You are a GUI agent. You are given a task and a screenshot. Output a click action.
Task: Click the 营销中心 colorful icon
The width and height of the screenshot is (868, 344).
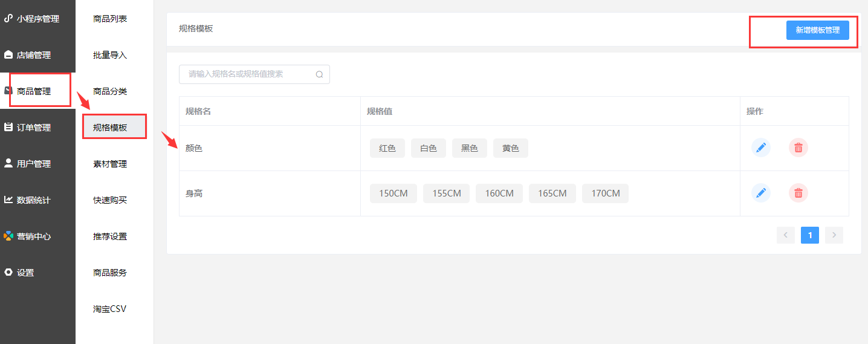[x=8, y=236]
